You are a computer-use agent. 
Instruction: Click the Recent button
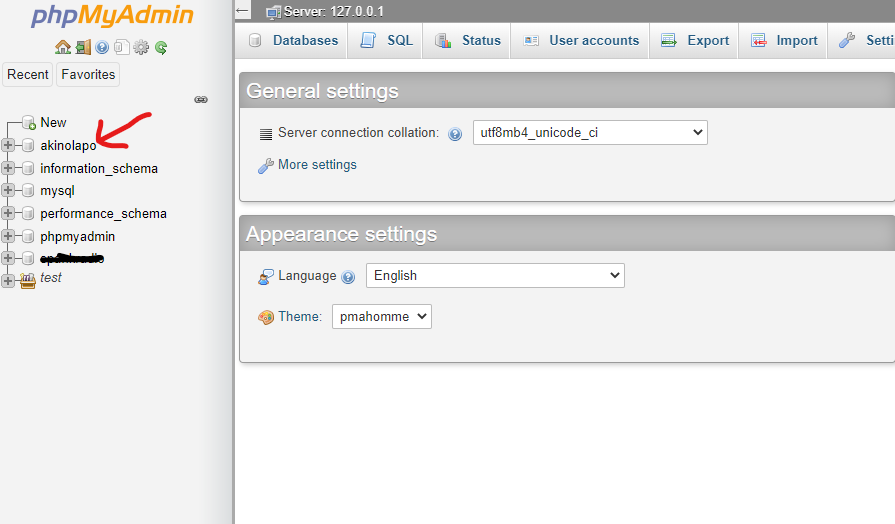pyautogui.click(x=27, y=74)
